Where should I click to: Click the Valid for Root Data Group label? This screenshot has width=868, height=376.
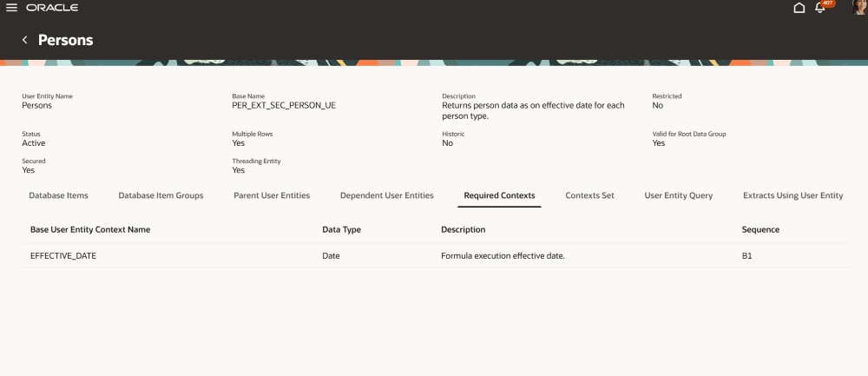tap(688, 134)
